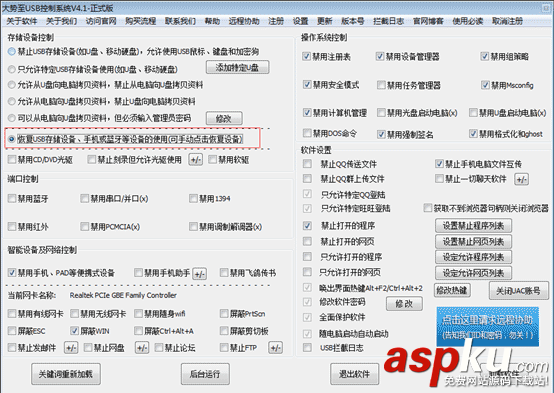Click the 设置禁止程序列表 button
The width and height of the screenshot is (554, 393).
point(473,225)
